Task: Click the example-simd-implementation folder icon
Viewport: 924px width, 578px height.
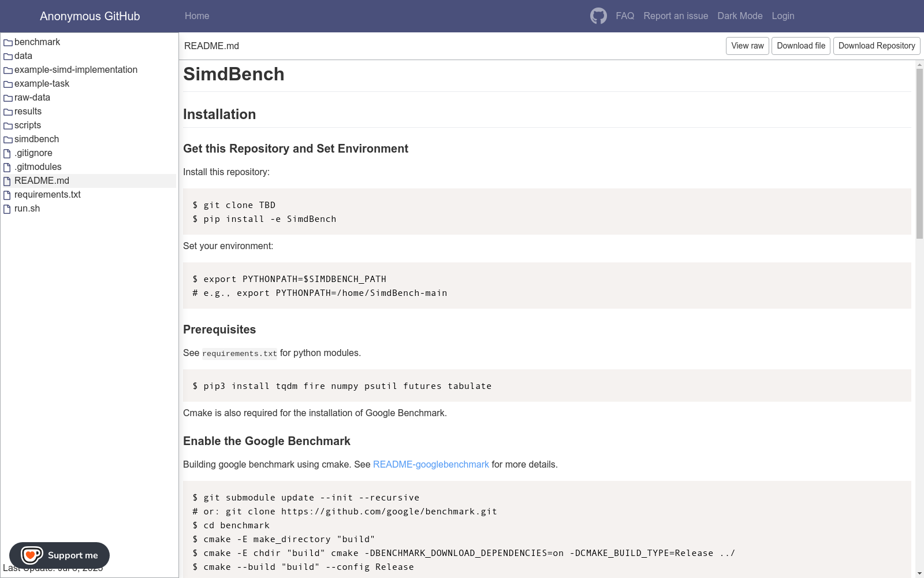Action: 8,71
